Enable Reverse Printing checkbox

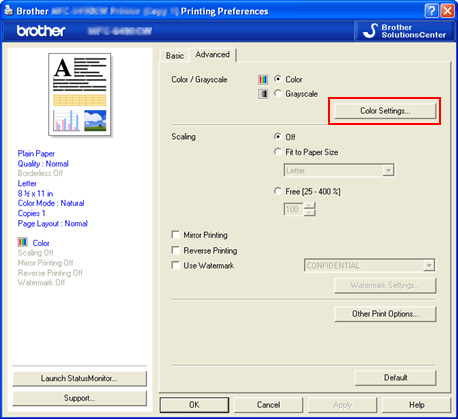[x=175, y=250]
